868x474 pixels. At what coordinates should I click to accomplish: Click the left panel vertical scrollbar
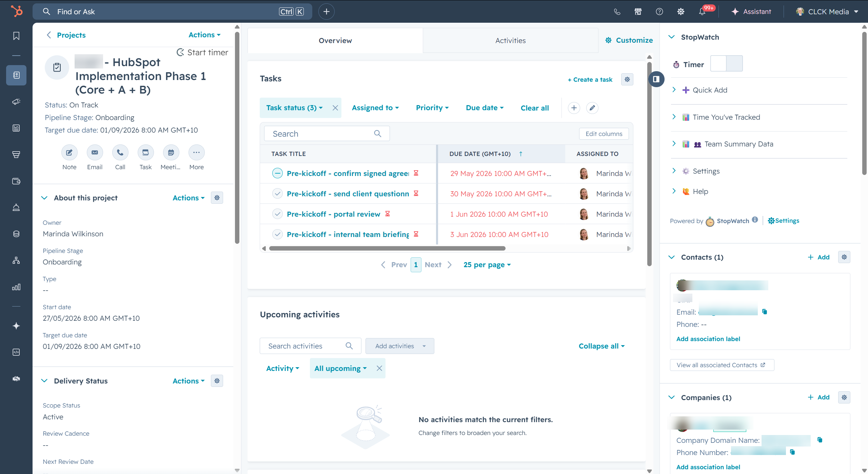(x=237, y=137)
